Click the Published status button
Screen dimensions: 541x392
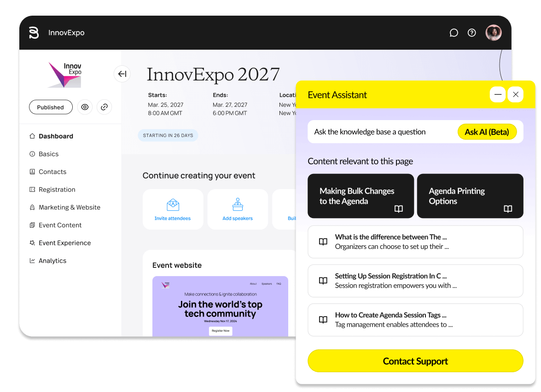[51, 107]
